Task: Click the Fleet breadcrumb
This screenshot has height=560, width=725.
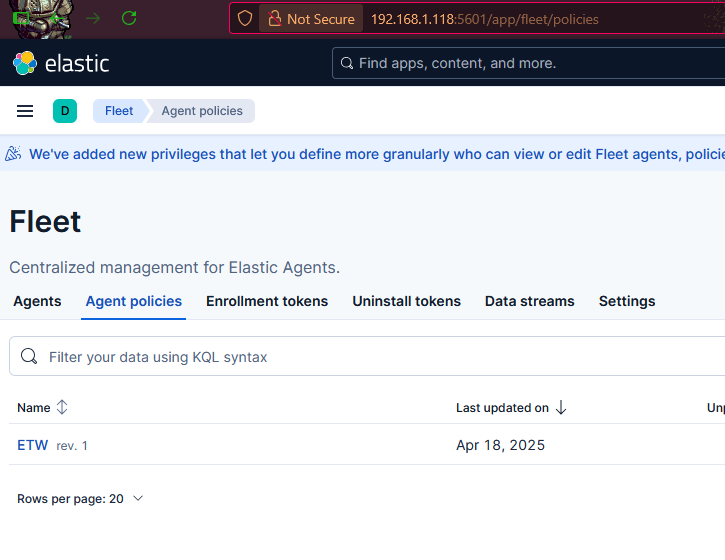Action: pyautogui.click(x=118, y=111)
